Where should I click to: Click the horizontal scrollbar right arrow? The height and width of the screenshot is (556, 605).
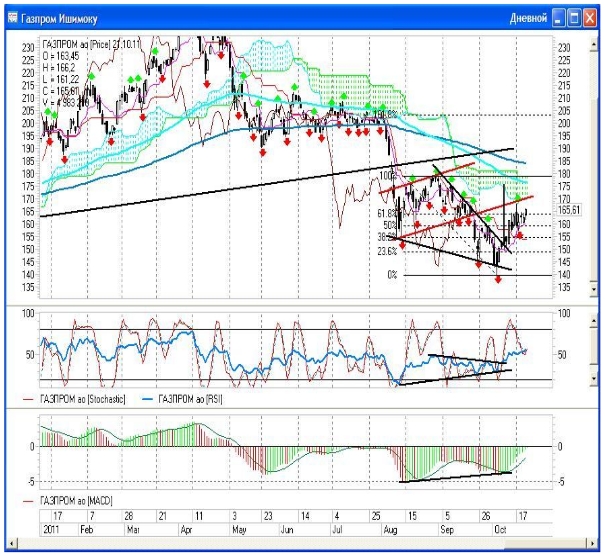(x=593, y=544)
